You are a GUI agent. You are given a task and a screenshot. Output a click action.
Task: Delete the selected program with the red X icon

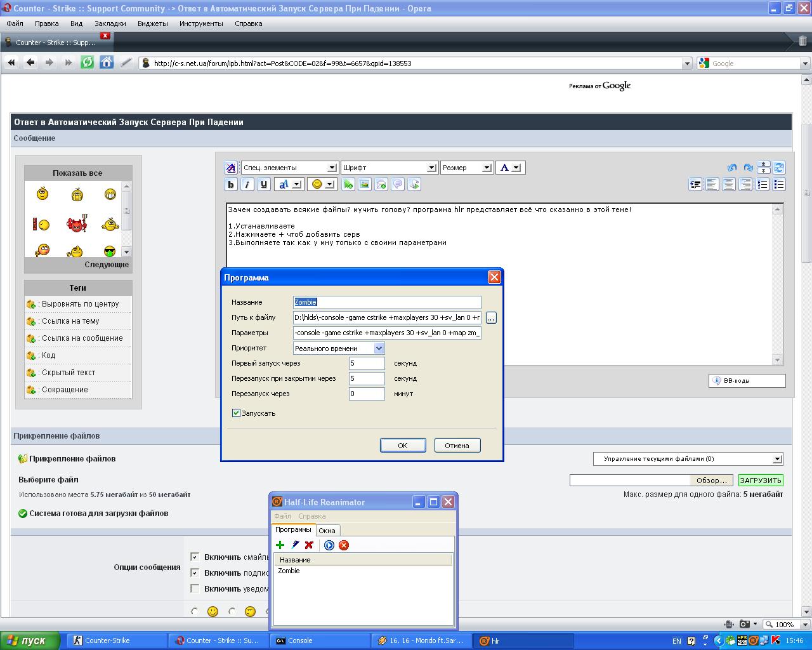tap(309, 545)
